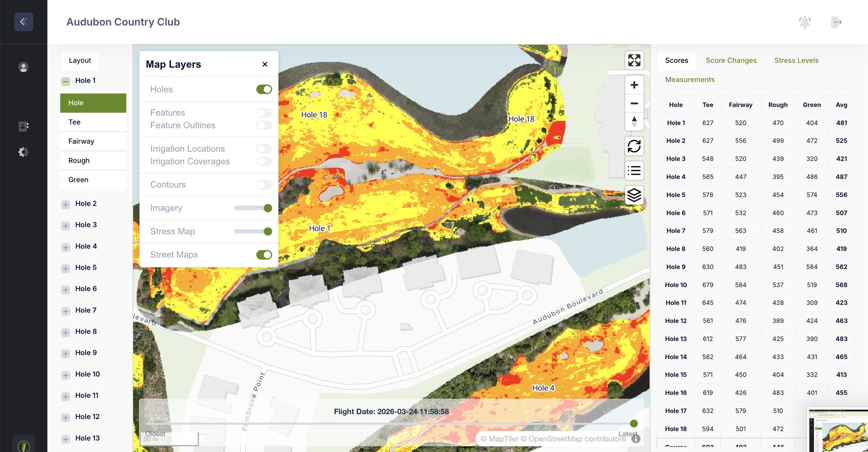Click the leaf logo in sidebar bottom
Image resolution: width=868 pixels, height=452 pixels.
point(23,446)
